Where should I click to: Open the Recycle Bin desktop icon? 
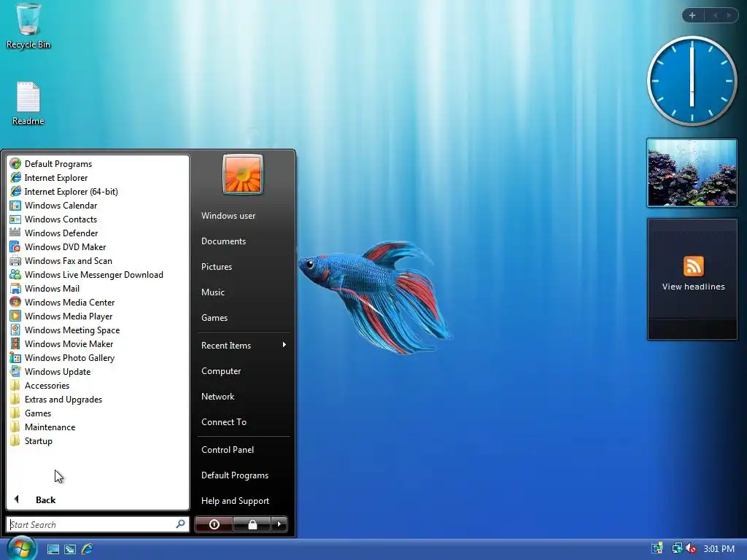click(x=28, y=26)
